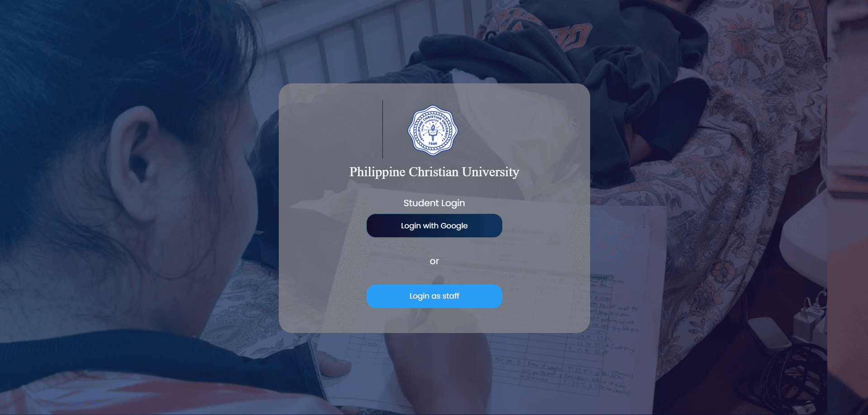The height and width of the screenshot is (415, 868).
Task: Click the 1946 year on the seal
Action: pyautogui.click(x=433, y=144)
